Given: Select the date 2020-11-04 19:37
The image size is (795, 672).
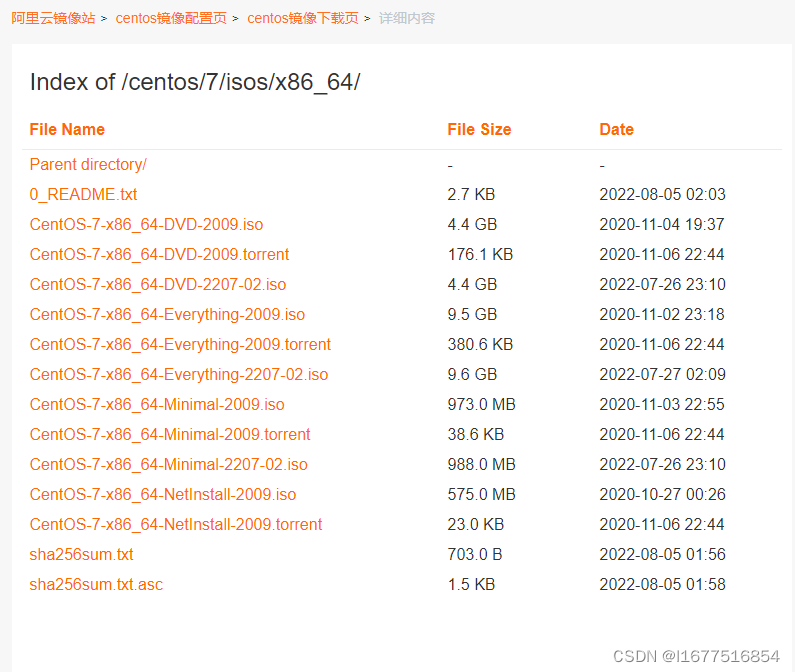Looking at the screenshot, I should tap(662, 224).
